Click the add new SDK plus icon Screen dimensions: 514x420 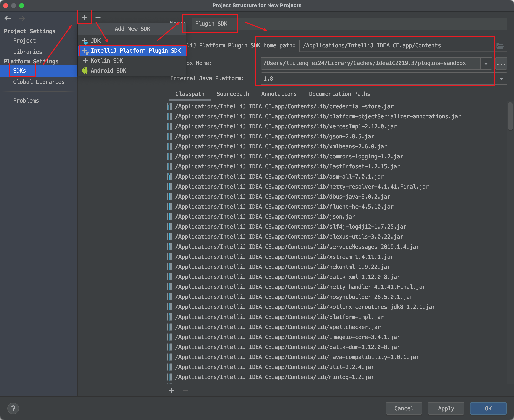pos(84,17)
